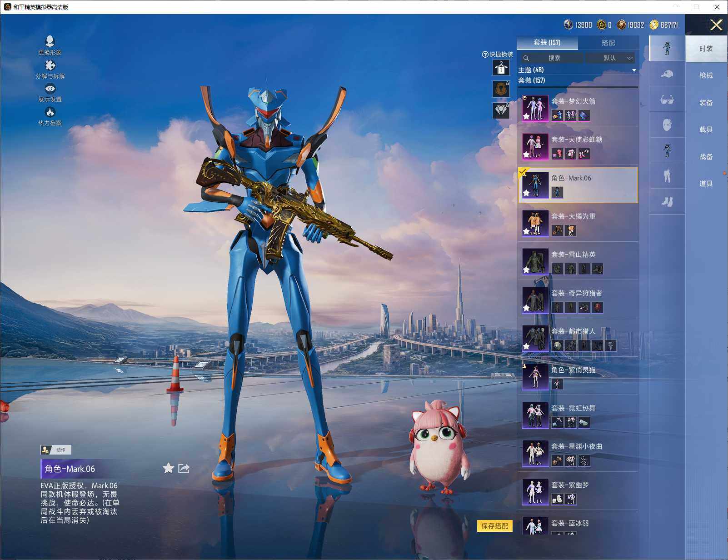Toggle favorite star on 套装-大橘为重 thumbnail

526,231
